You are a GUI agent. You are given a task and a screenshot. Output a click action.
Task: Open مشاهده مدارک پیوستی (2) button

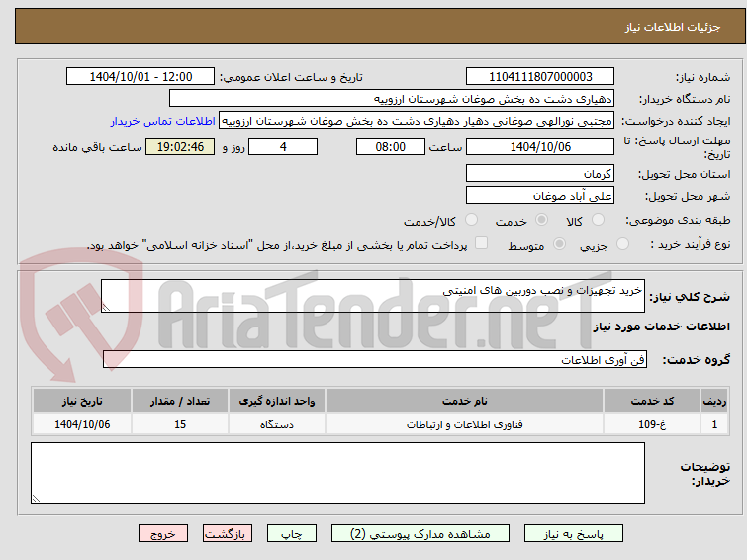click(x=420, y=534)
